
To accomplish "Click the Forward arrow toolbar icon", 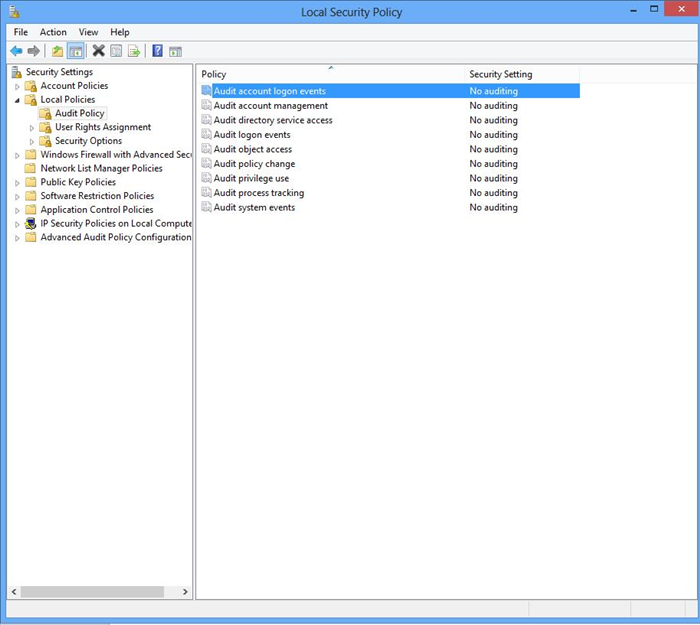I will click(x=34, y=51).
